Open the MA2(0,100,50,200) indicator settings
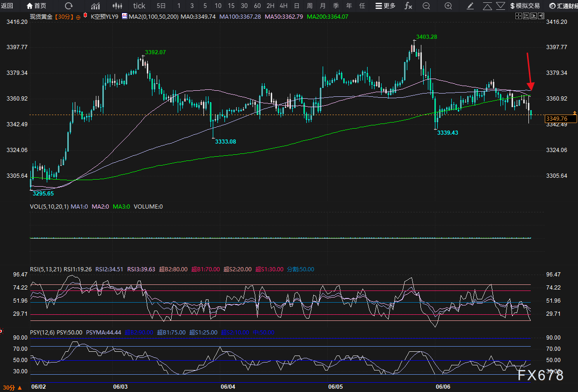The height and width of the screenshot is (392, 578). [x=150, y=16]
